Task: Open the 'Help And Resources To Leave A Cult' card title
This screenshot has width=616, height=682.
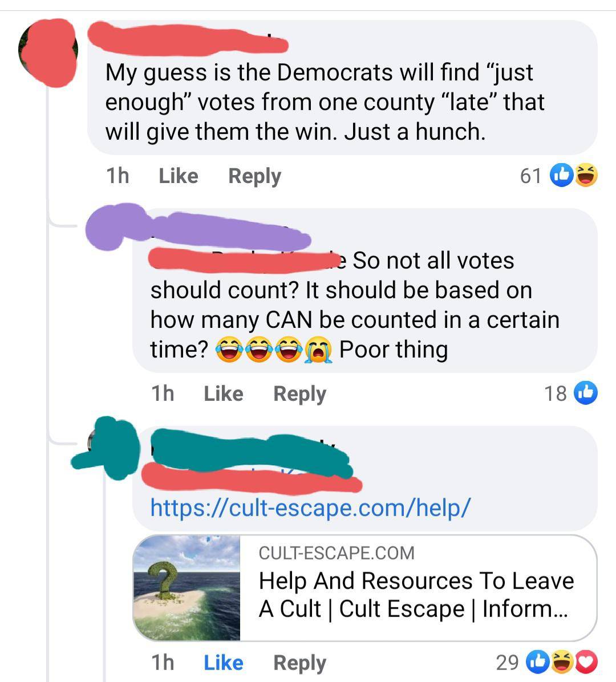Action: [x=416, y=595]
